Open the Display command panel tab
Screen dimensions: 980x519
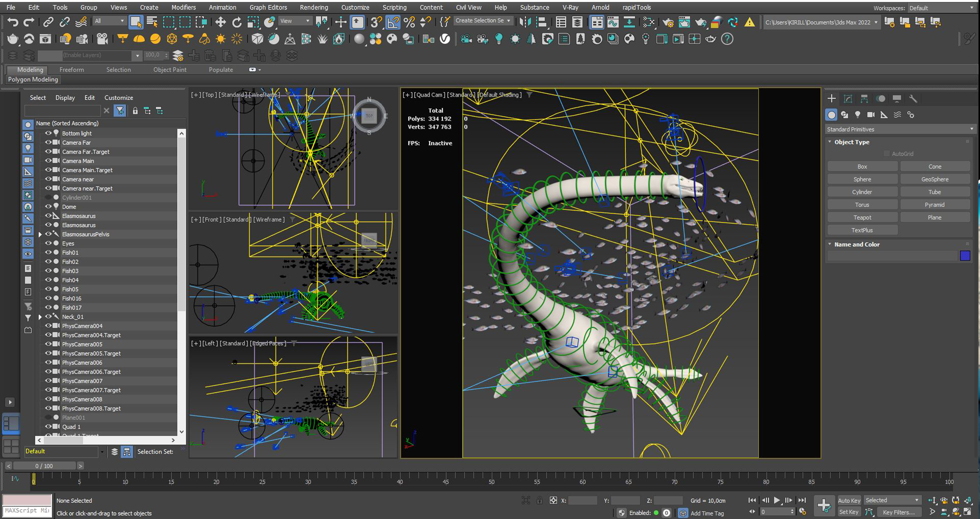[x=897, y=99]
